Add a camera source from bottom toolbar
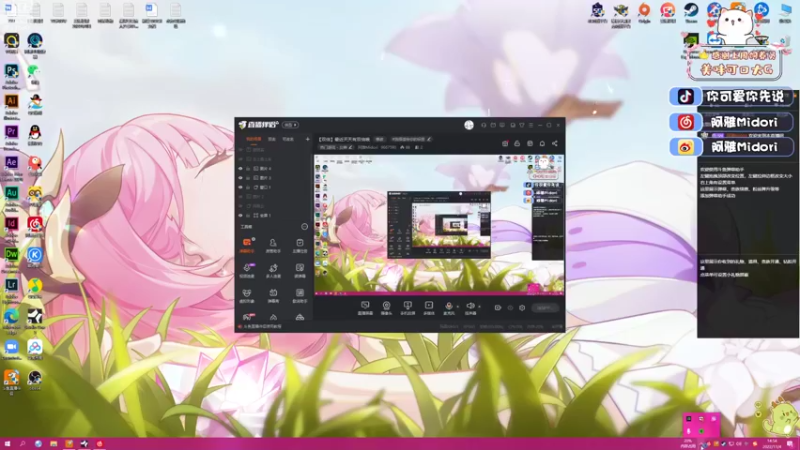800x450 pixels. tap(386, 308)
